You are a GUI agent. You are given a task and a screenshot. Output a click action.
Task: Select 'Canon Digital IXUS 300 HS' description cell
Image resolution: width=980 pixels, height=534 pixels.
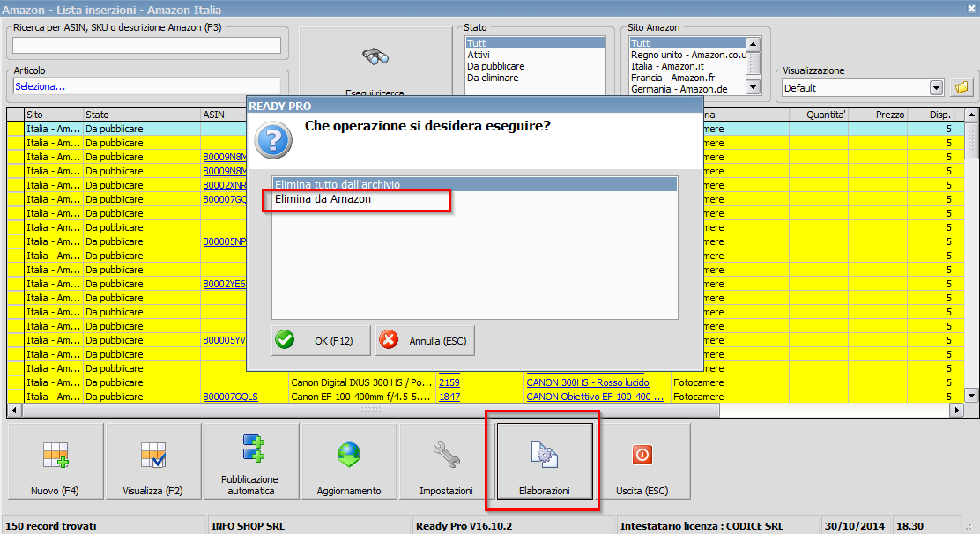click(362, 382)
